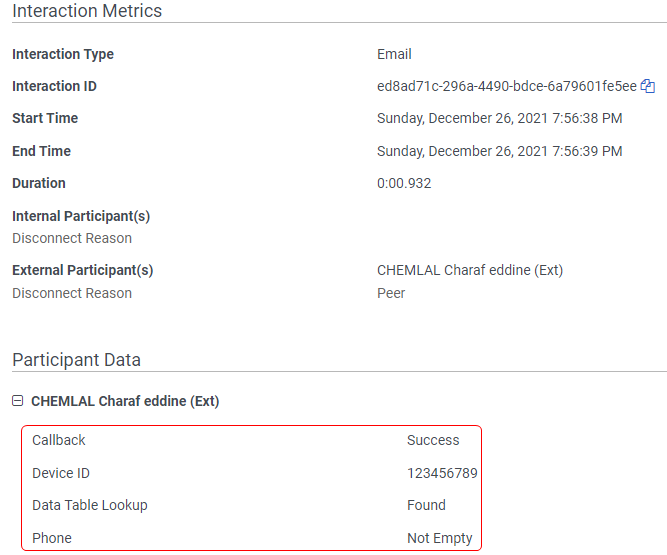Click the Callback Success value
Screen dimensions: 667x555
[x=433, y=440]
